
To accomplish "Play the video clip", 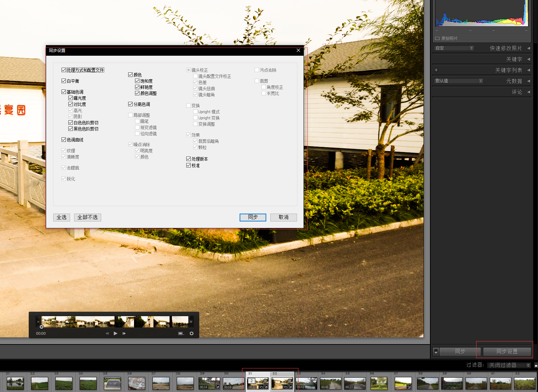I will 116,333.
